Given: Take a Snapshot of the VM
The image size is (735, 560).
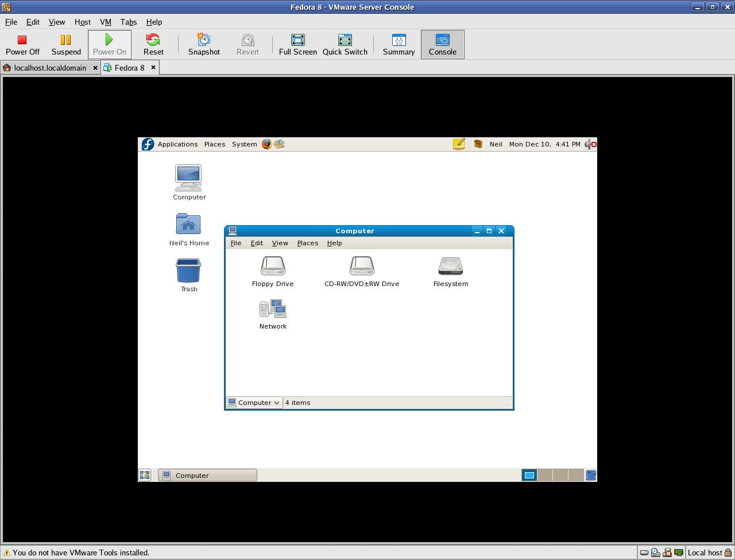Looking at the screenshot, I should (x=204, y=44).
